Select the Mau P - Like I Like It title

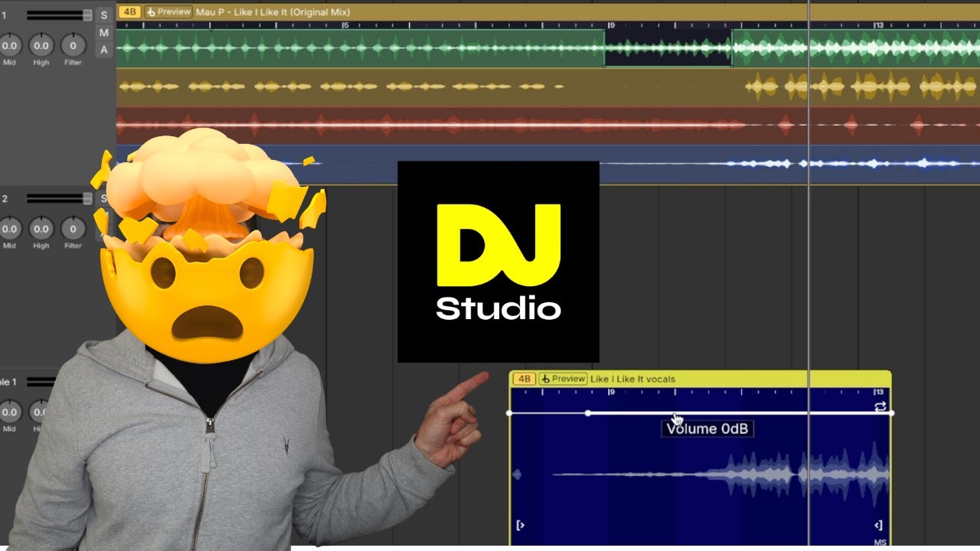(x=273, y=12)
